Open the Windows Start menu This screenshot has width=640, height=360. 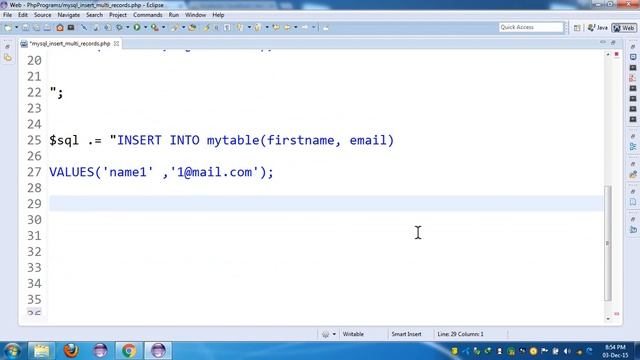(12, 351)
